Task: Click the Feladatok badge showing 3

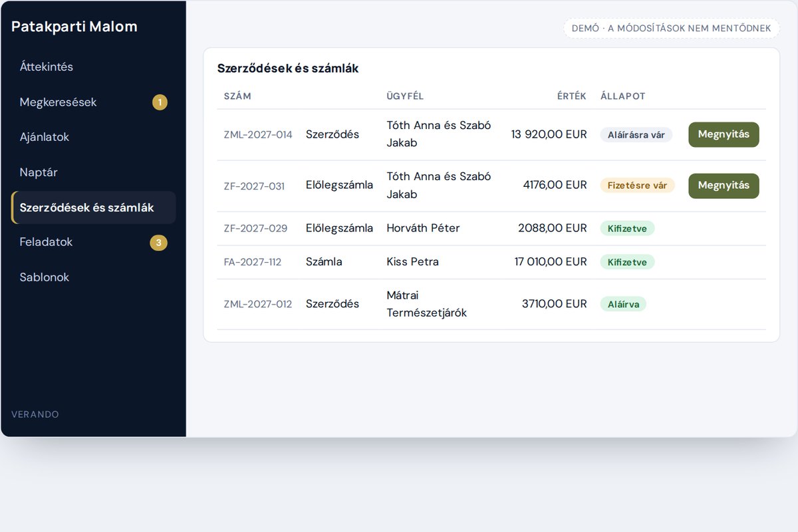Action: (x=158, y=243)
